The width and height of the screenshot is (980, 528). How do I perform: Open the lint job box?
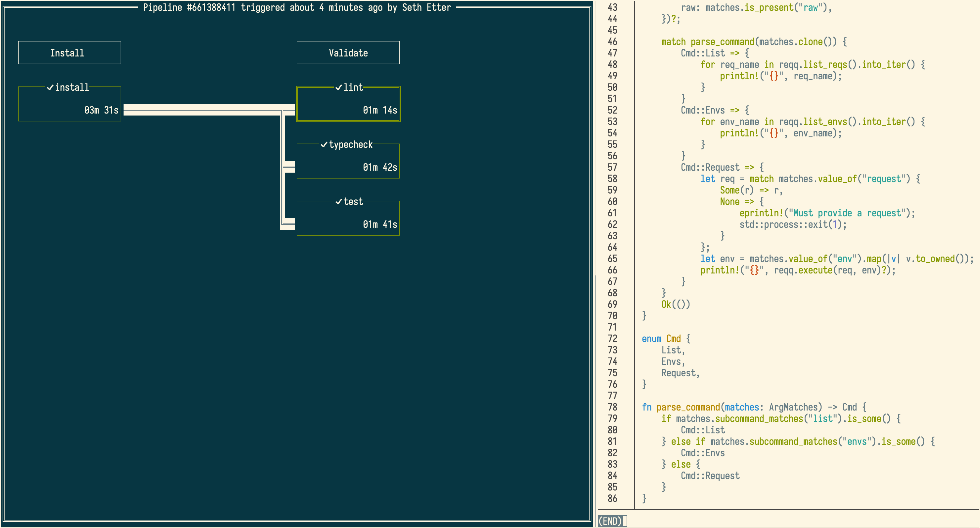348,105
